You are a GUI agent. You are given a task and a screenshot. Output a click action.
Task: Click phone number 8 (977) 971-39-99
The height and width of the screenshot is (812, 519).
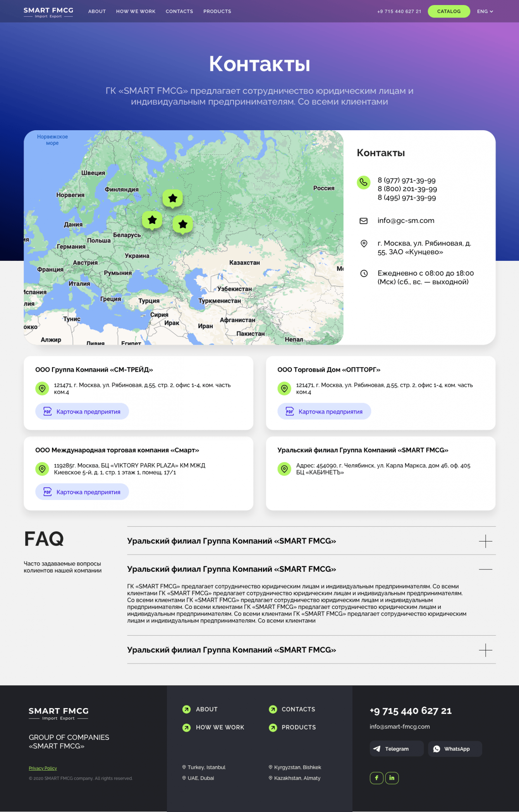(x=407, y=180)
